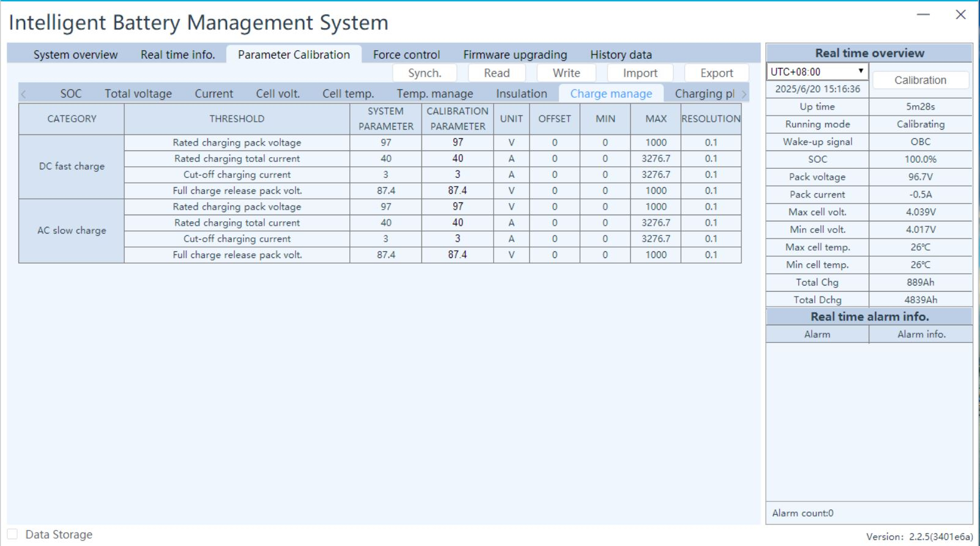Select the Force control tab
This screenshot has height=546, width=980.
point(406,54)
